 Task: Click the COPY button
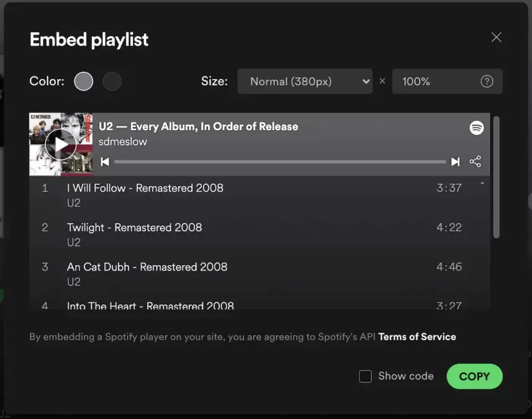point(474,376)
